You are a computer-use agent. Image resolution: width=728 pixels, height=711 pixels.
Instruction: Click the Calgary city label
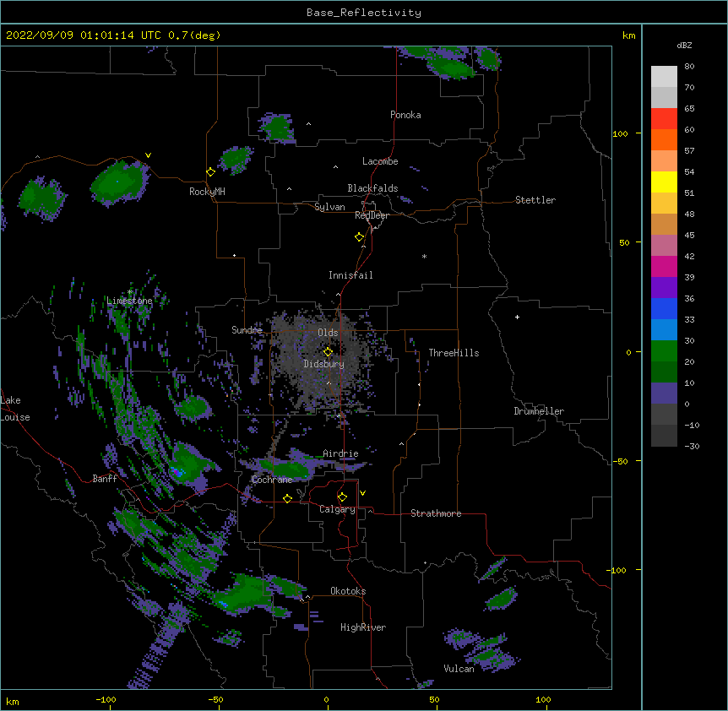[x=338, y=509]
